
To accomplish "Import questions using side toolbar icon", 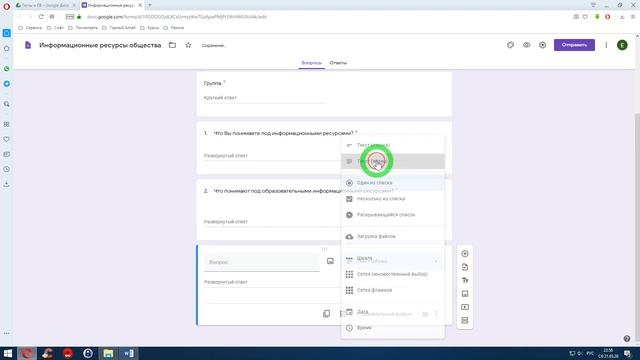I will click(465, 267).
